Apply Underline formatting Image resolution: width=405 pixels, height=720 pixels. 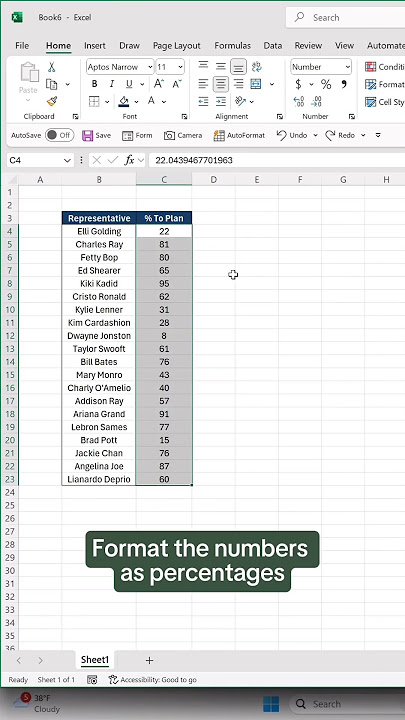129,84
